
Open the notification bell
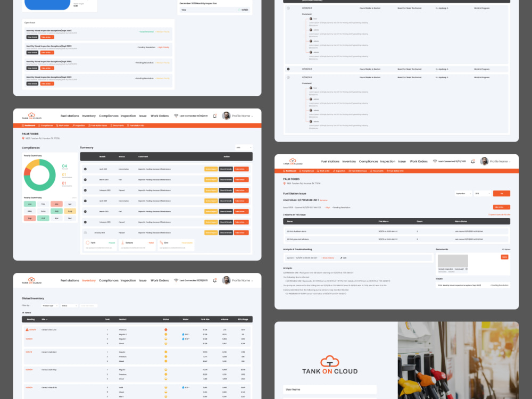pyautogui.click(x=472, y=162)
